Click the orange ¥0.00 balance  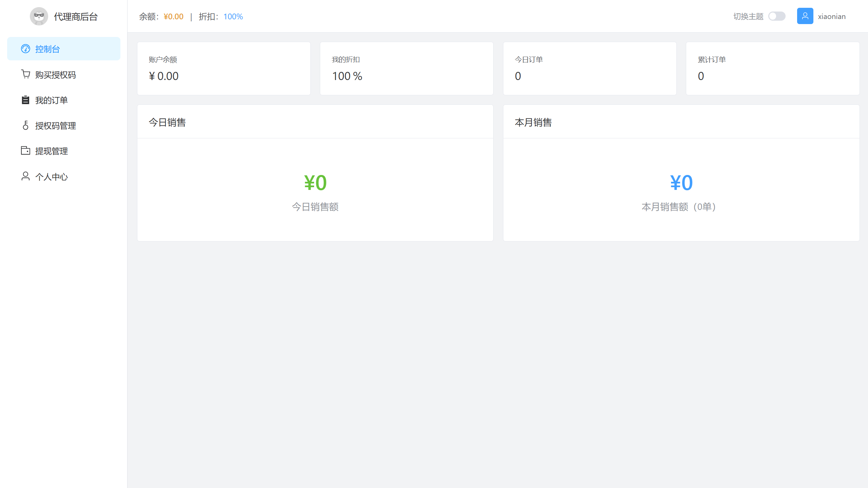click(x=173, y=17)
